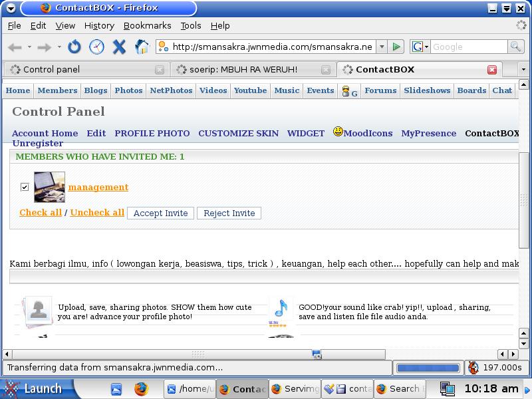Click the green Go arrow beside the URL

pos(396,47)
